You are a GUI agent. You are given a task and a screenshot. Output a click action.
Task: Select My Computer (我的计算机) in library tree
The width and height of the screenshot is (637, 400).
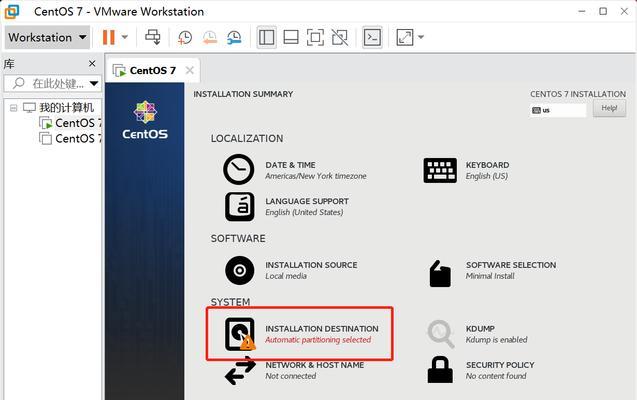pyautogui.click(x=67, y=108)
